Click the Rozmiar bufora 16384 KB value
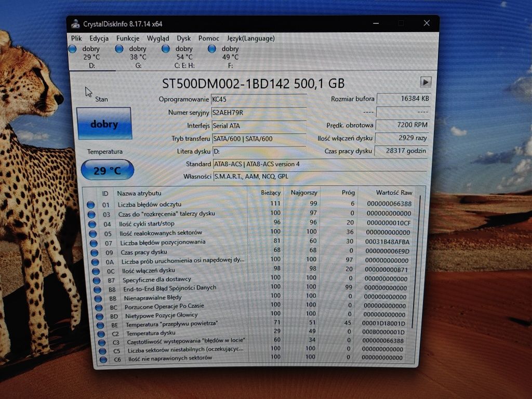 pos(404,98)
